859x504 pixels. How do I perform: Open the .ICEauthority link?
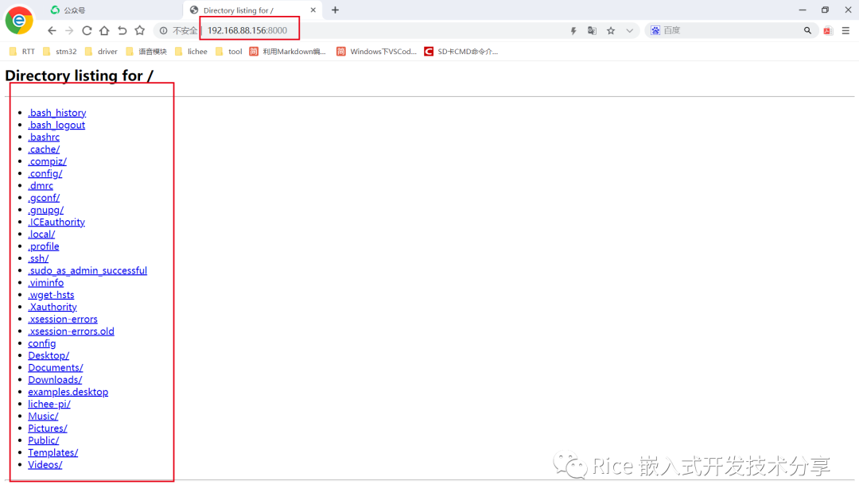click(56, 222)
